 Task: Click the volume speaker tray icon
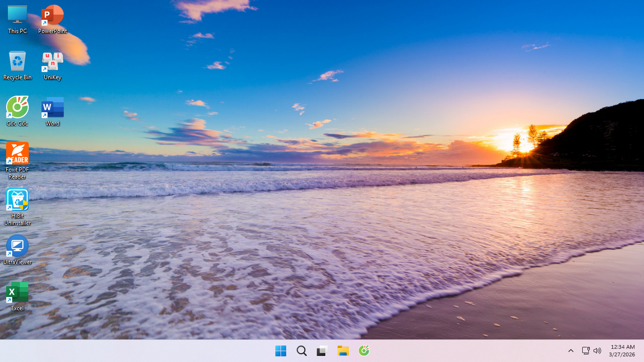tap(597, 351)
